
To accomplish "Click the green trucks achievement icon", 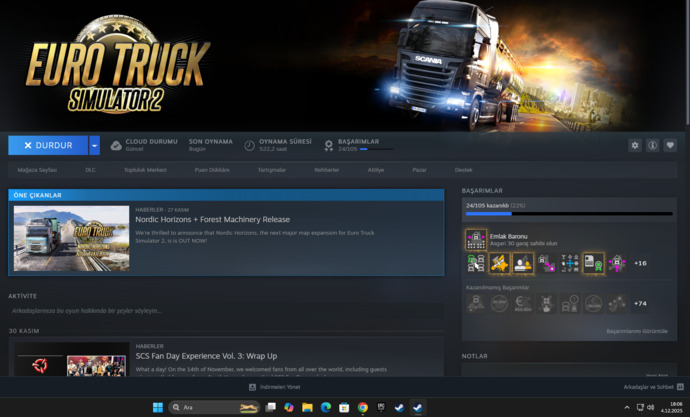I will pyautogui.click(x=476, y=263).
